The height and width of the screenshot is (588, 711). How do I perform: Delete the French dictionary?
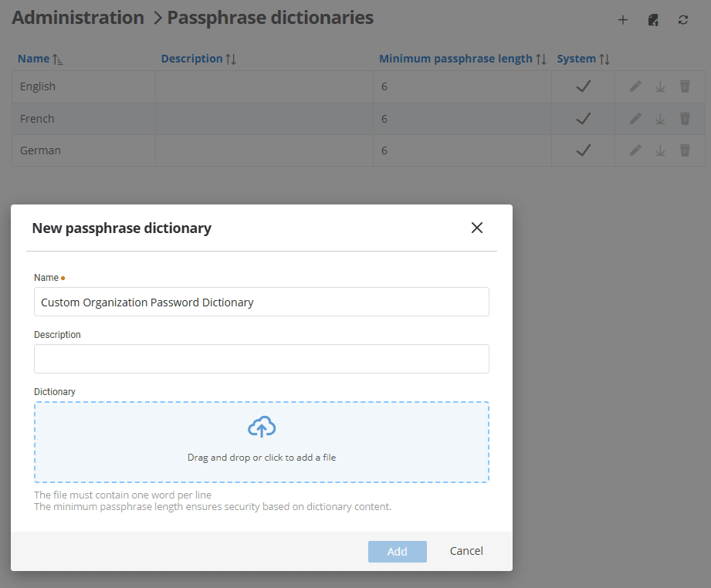point(685,118)
